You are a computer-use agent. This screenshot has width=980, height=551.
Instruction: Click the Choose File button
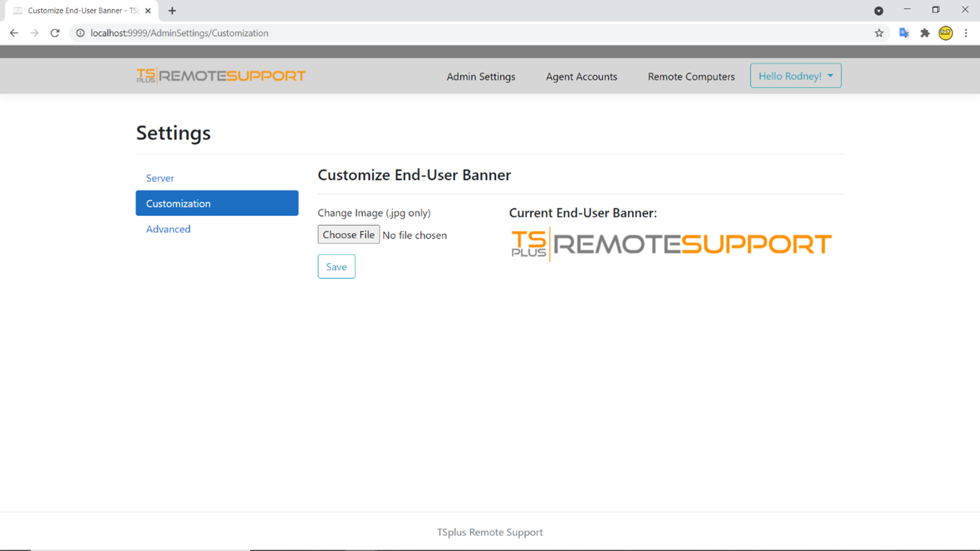pos(348,234)
